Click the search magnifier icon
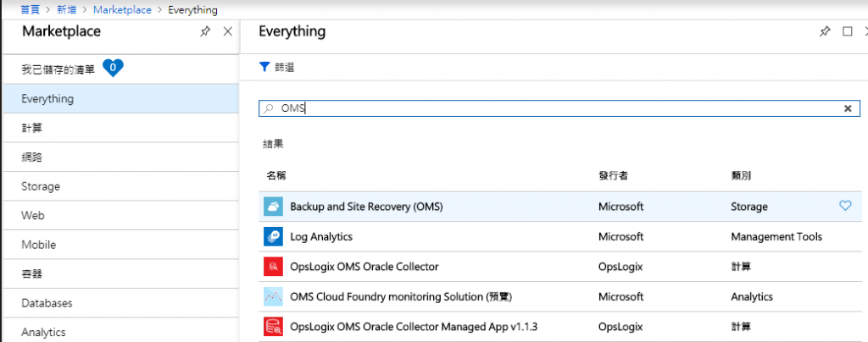868x342 pixels. click(269, 109)
